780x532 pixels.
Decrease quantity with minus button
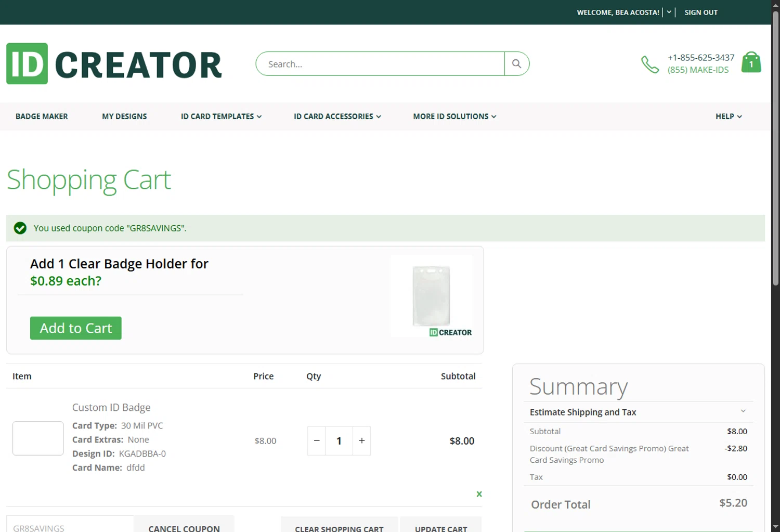pyautogui.click(x=317, y=441)
